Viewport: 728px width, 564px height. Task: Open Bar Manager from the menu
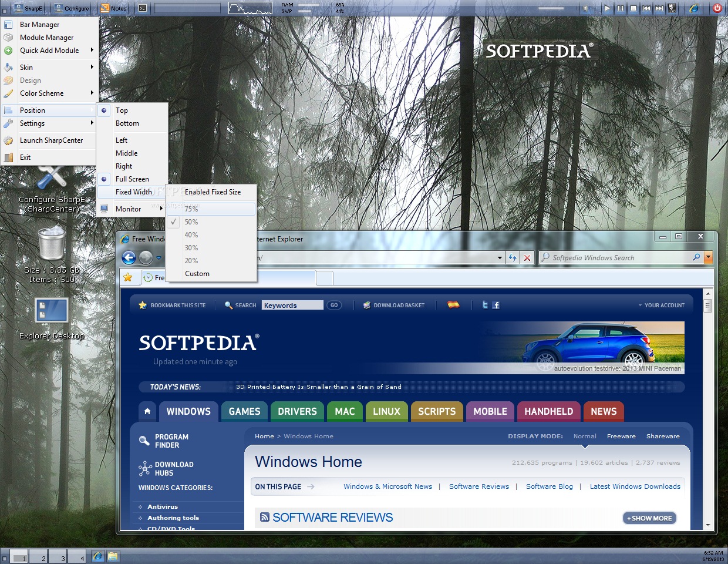coord(49,25)
